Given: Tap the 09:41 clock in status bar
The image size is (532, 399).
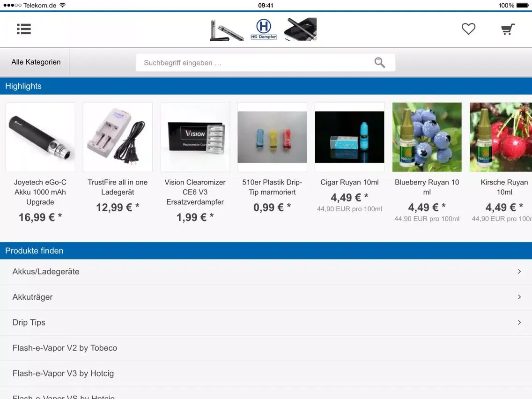Looking at the screenshot, I should [266, 5].
